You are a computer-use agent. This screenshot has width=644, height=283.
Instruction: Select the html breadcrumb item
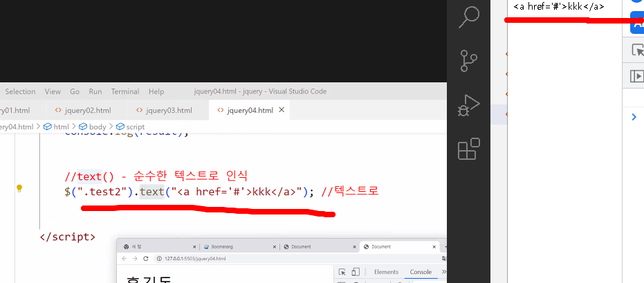click(61, 127)
